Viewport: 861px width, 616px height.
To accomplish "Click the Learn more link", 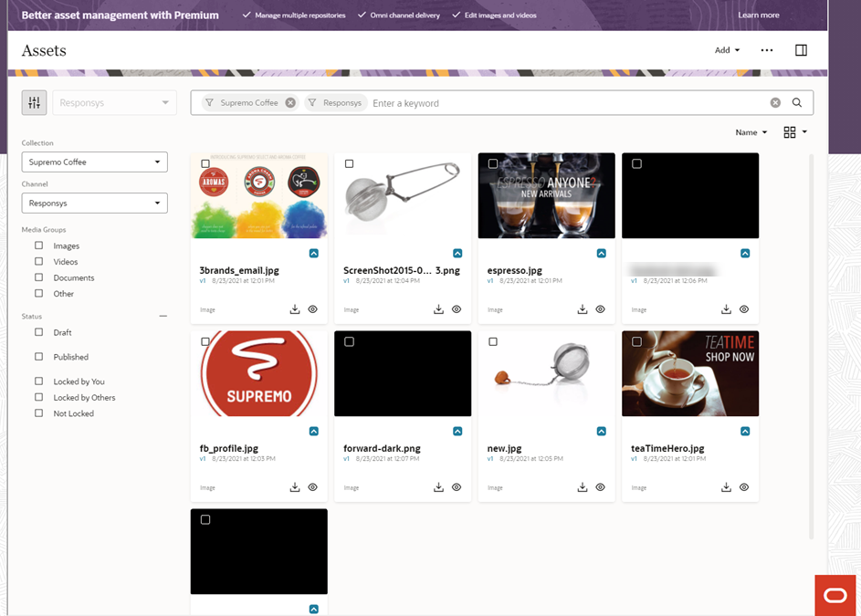I will pos(759,15).
